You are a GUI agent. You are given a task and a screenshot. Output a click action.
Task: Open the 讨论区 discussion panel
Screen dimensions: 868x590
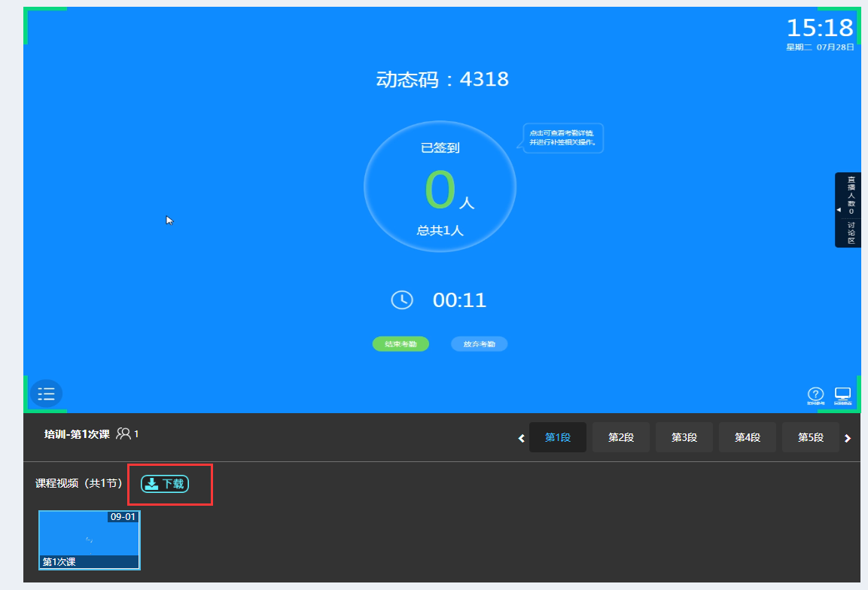click(x=851, y=233)
